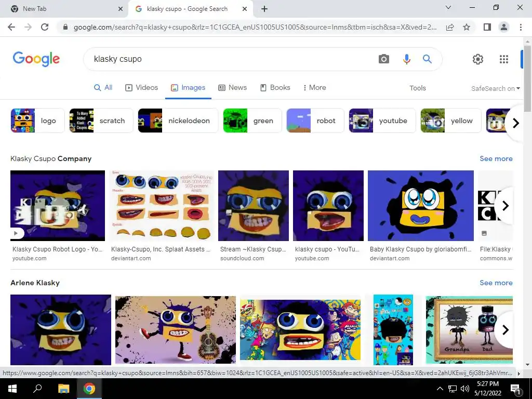Filter images by green chip
Screen dimensions: 532x399
click(252, 121)
